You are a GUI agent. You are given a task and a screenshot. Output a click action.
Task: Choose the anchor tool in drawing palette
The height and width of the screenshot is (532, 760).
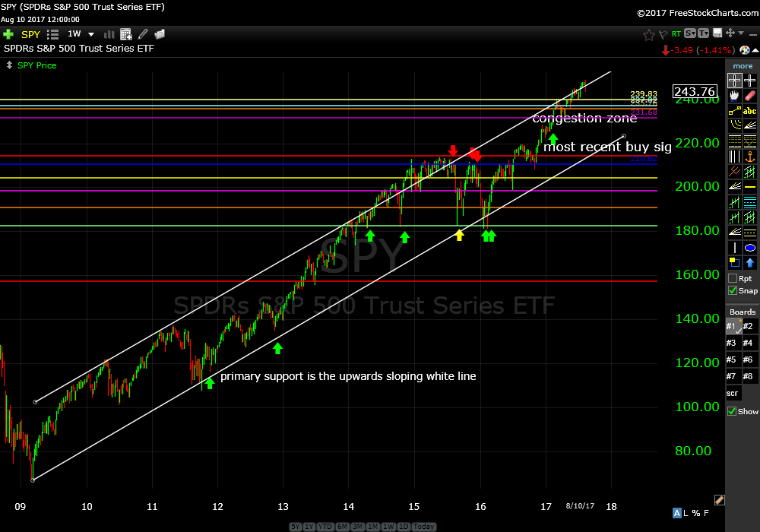tap(750, 157)
